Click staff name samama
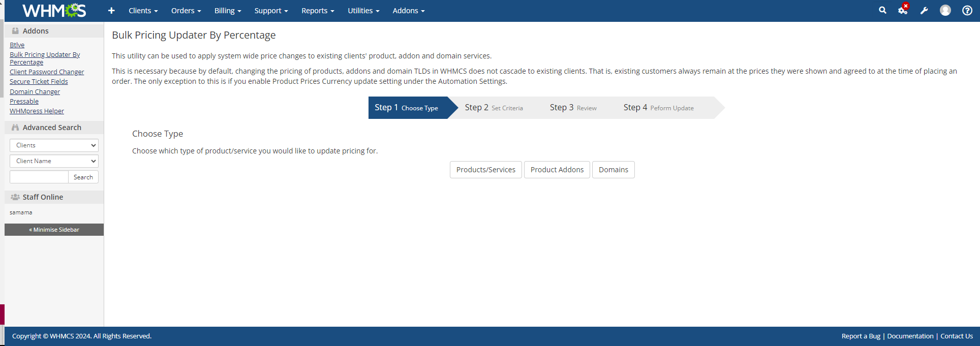The height and width of the screenshot is (346, 980). [x=21, y=212]
